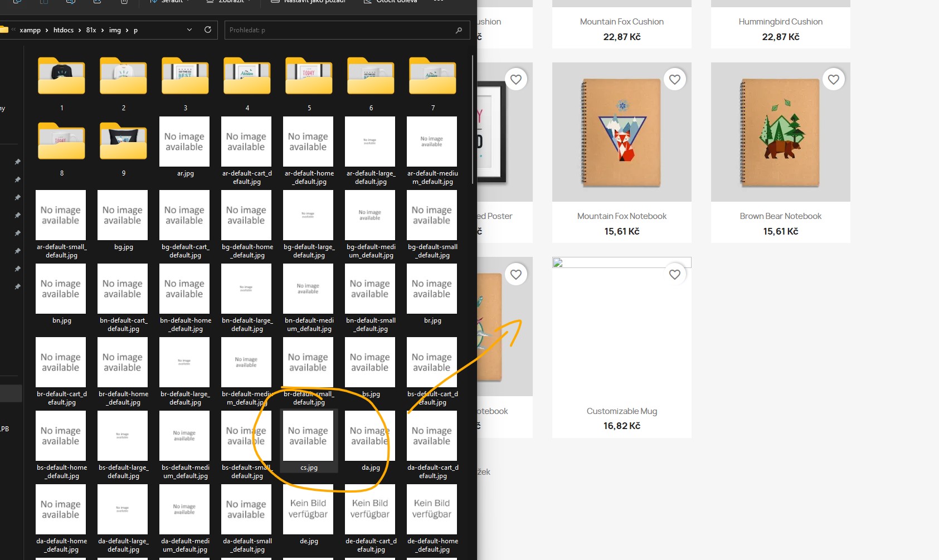This screenshot has height=560, width=939.
Task: Click the folder icon in the address bar
Action: click(x=5, y=30)
